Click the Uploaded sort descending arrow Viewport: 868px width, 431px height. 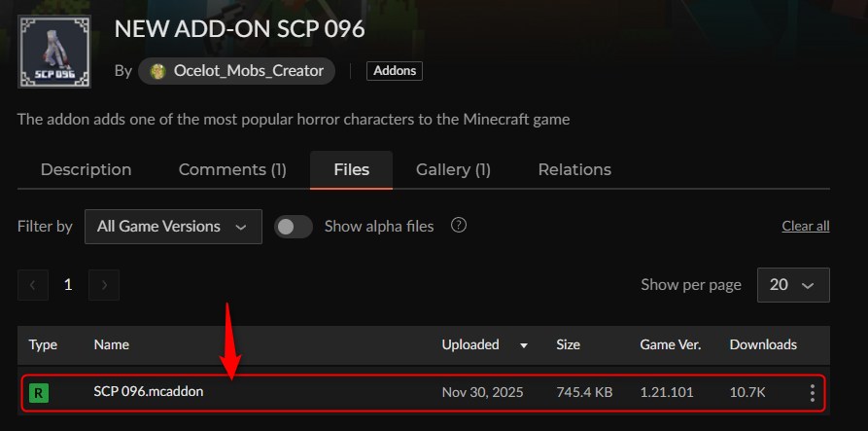click(x=524, y=345)
